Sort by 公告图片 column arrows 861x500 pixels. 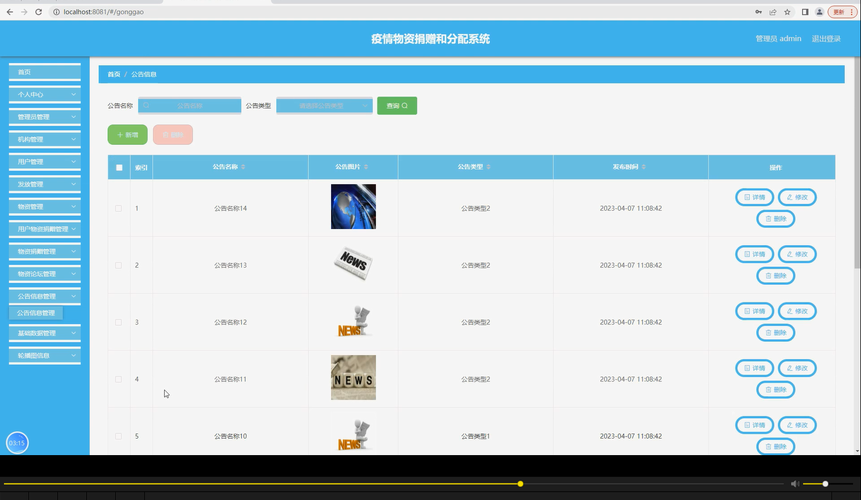click(366, 167)
